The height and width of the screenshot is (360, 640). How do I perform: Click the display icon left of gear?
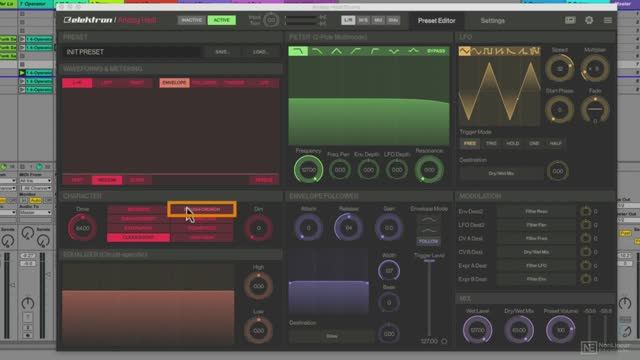point(570,20)
